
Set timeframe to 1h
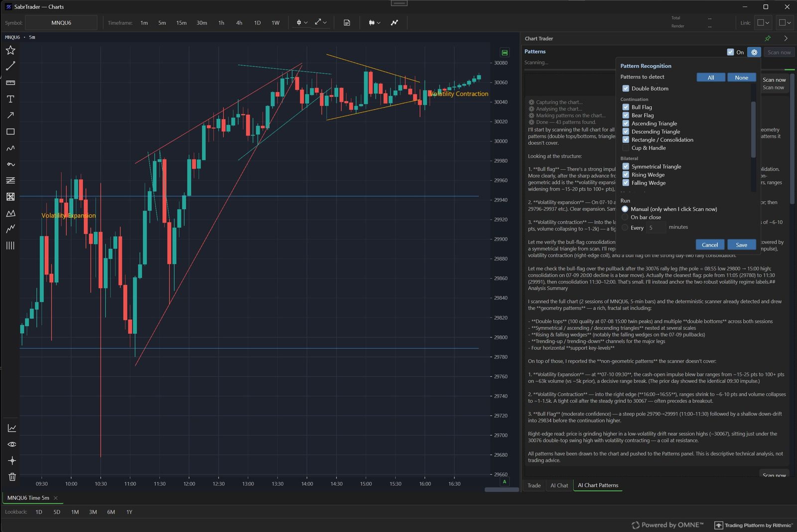click(x=221, y=22)
